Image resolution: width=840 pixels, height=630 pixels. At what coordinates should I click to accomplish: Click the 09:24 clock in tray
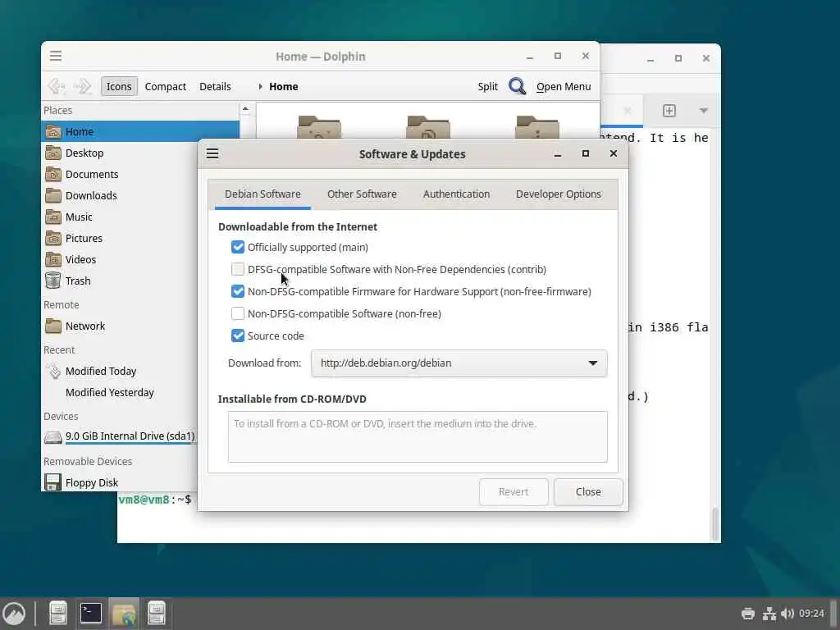811,614
